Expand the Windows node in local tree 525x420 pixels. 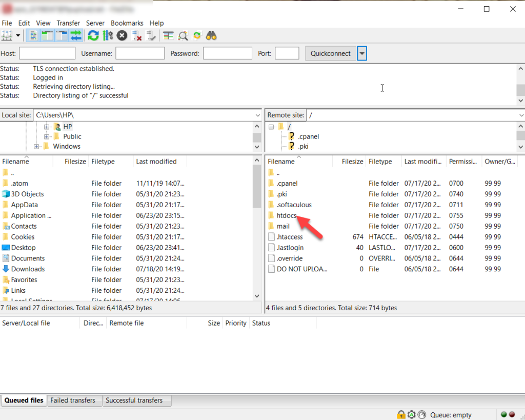(36, 146)
